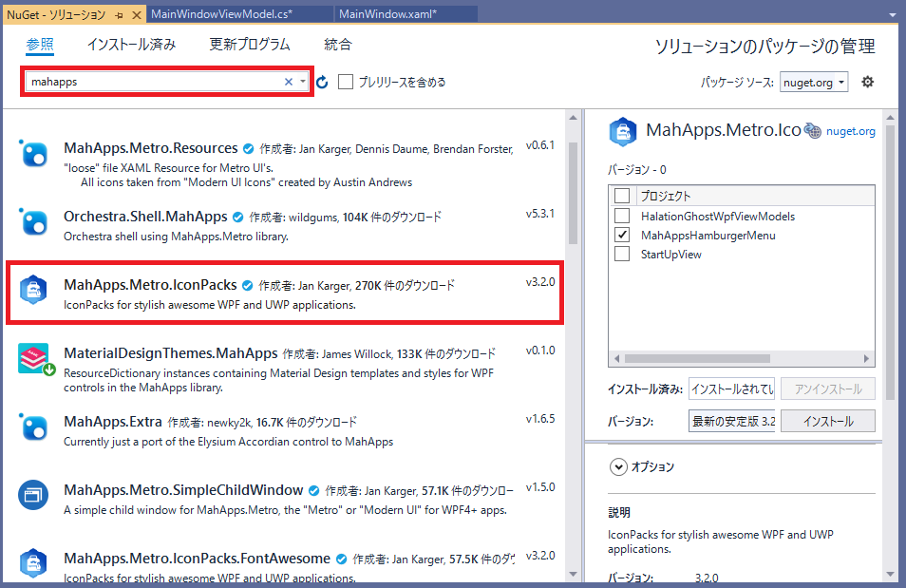Click the v1.5.0 version of MahApps.Metro.SimpleChildWindow
This screenshot has height=588, width=906.
tap(540, 487)
